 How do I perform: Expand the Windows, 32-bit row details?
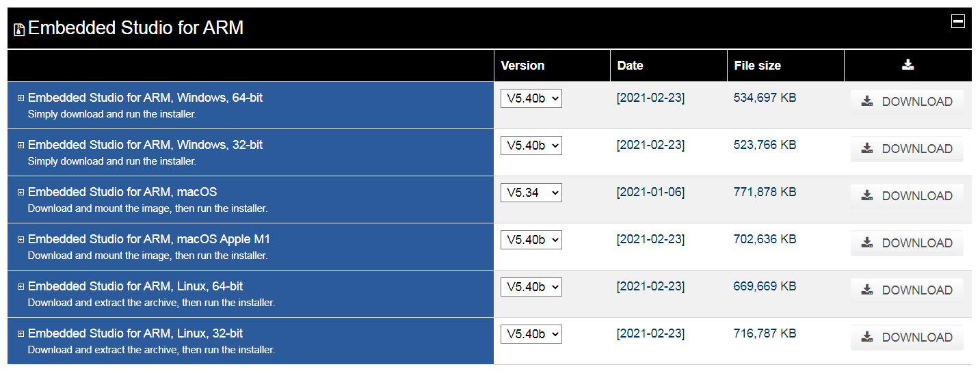click(x=21, y=145)
